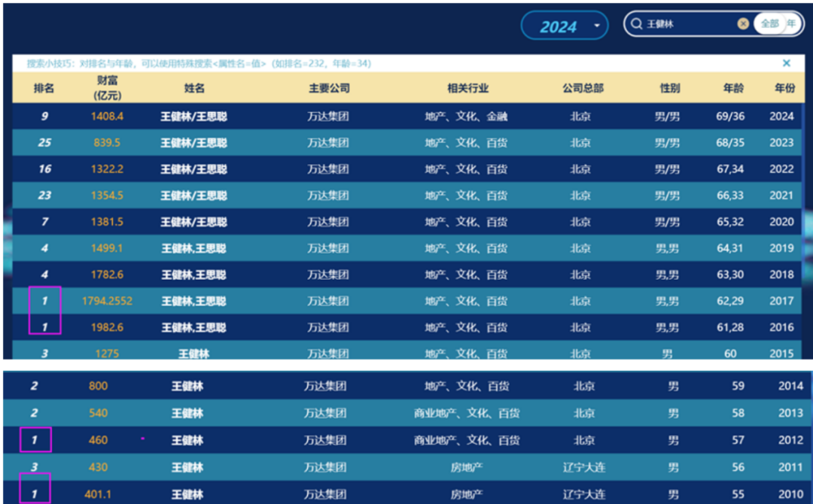
Task: Click year cell 2022
Action: click(x=781, y=169)
